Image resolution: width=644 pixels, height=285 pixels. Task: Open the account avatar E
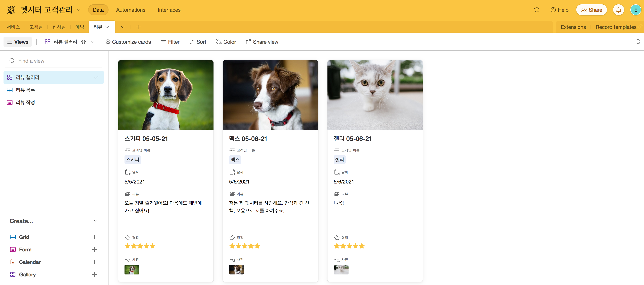click(635, 10)
